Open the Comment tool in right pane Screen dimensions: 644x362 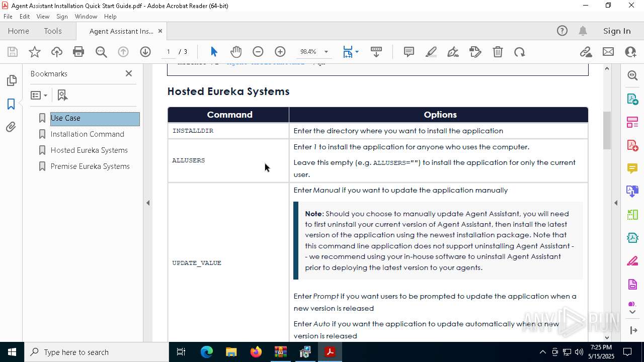point(632,168)
